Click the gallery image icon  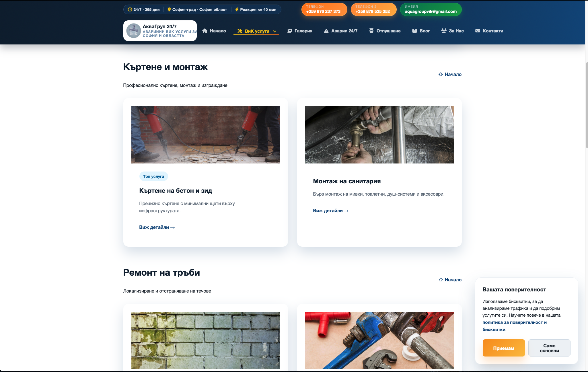click(289, 31)
